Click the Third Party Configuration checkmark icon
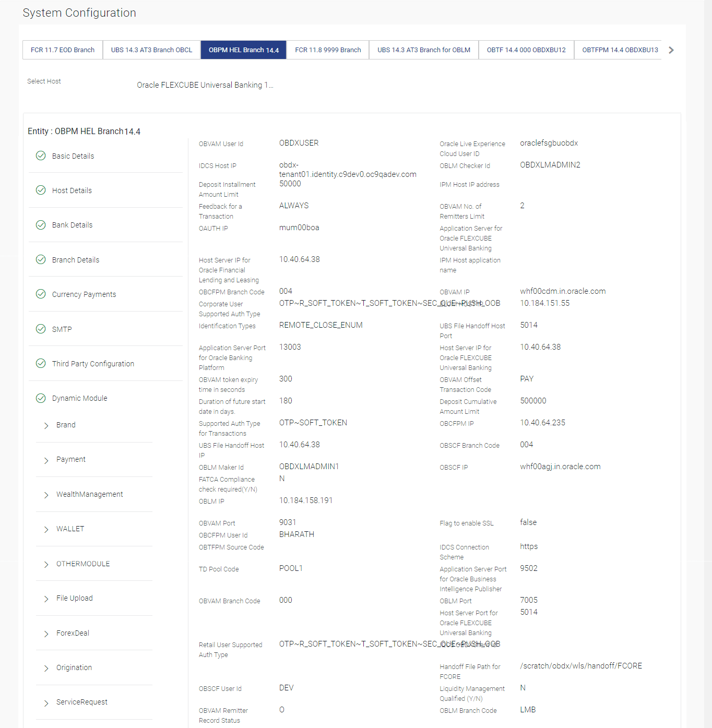This screenshot has width=712, height=728. [41, 363]
